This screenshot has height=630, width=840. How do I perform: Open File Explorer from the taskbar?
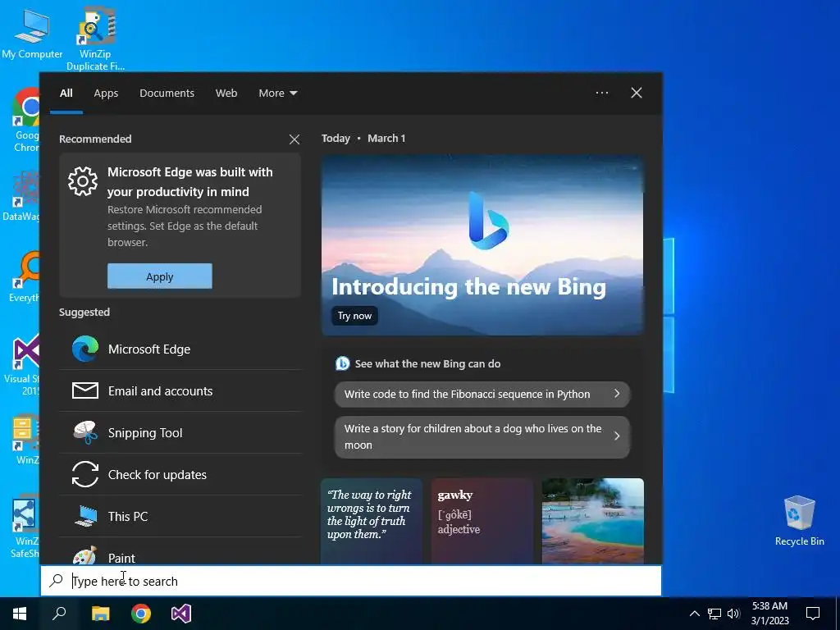coord(100,614)
